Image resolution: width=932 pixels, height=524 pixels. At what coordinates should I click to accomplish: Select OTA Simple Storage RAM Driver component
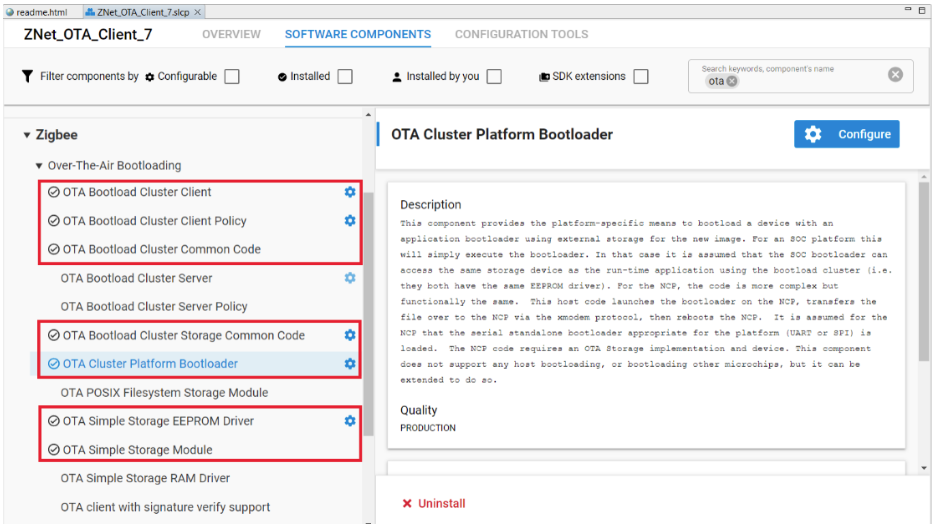145,478
